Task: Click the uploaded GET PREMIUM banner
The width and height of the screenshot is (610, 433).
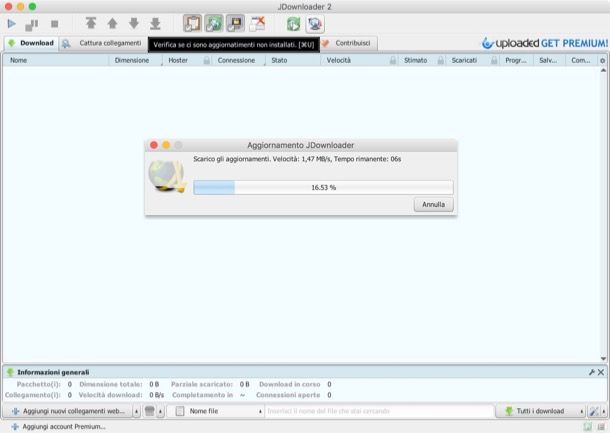Action: click(x=545, y=43)
